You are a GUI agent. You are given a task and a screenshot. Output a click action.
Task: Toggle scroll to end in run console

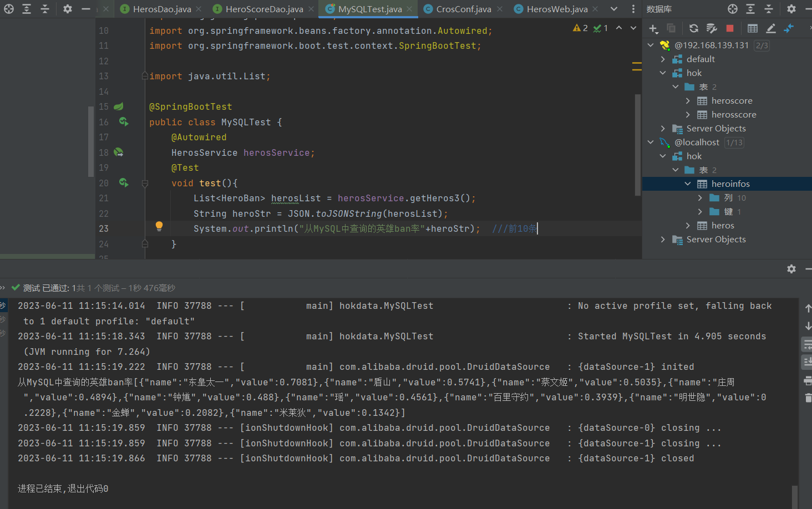tap(808, 363)
